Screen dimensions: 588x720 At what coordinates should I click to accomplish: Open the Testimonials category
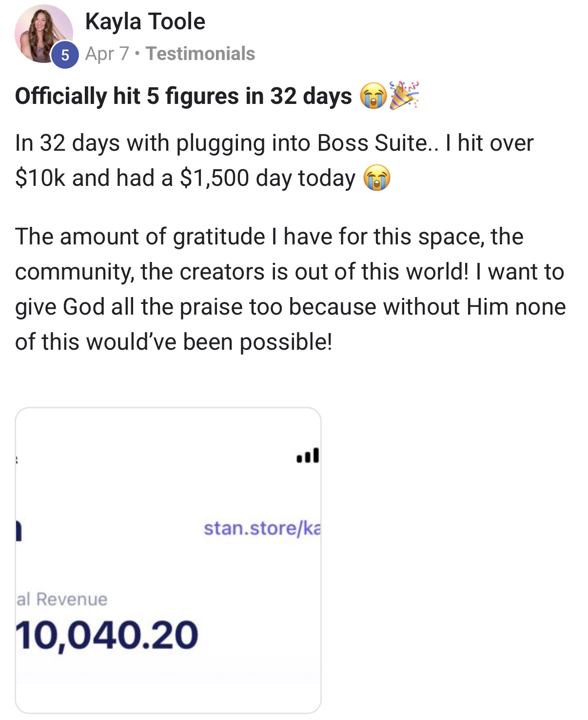point(200,54)
